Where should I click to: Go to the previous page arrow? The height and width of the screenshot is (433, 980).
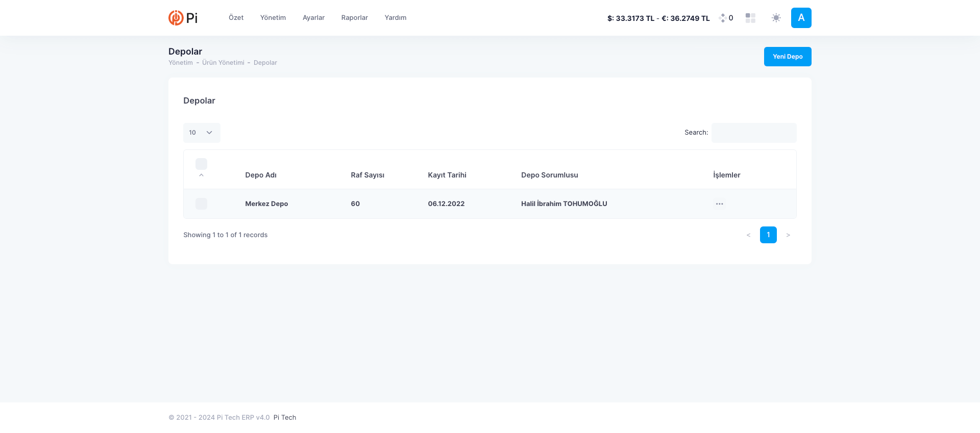pos(748,235)
